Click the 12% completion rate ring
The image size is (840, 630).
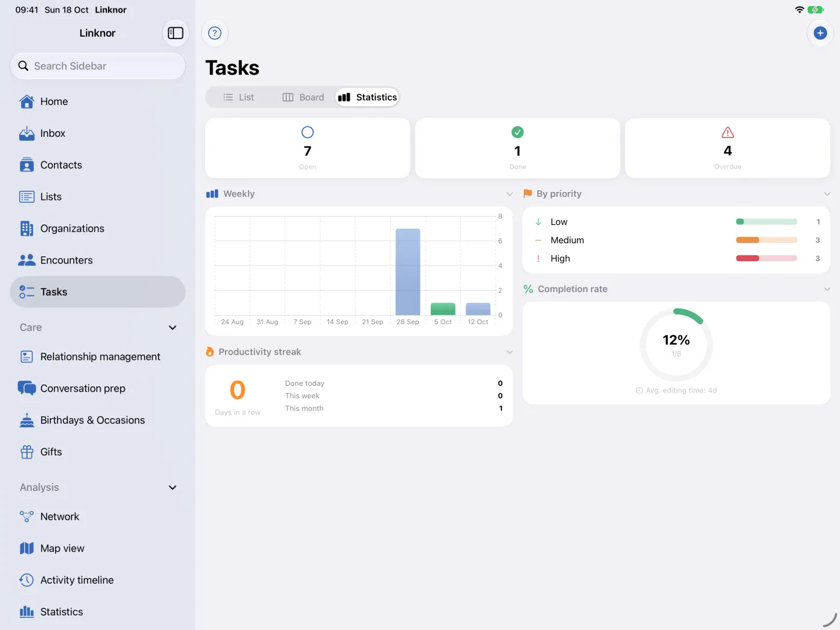[x=676, y=345]
